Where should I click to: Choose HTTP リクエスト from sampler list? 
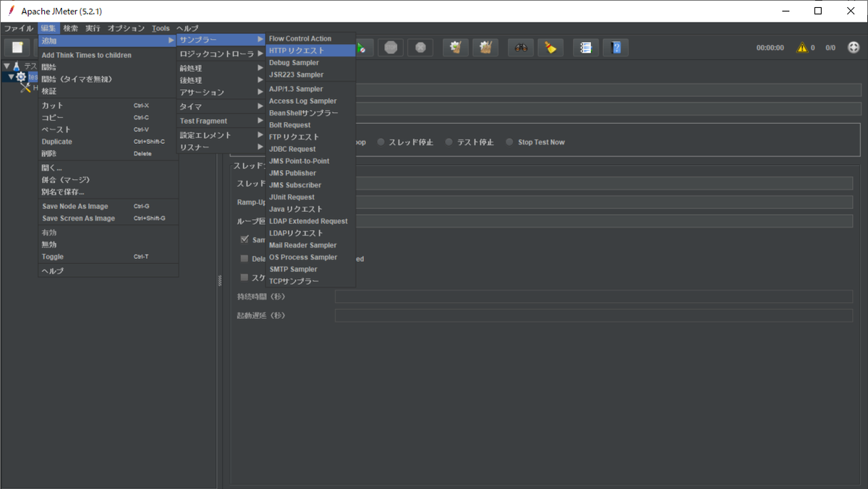[x=311, y=51]
